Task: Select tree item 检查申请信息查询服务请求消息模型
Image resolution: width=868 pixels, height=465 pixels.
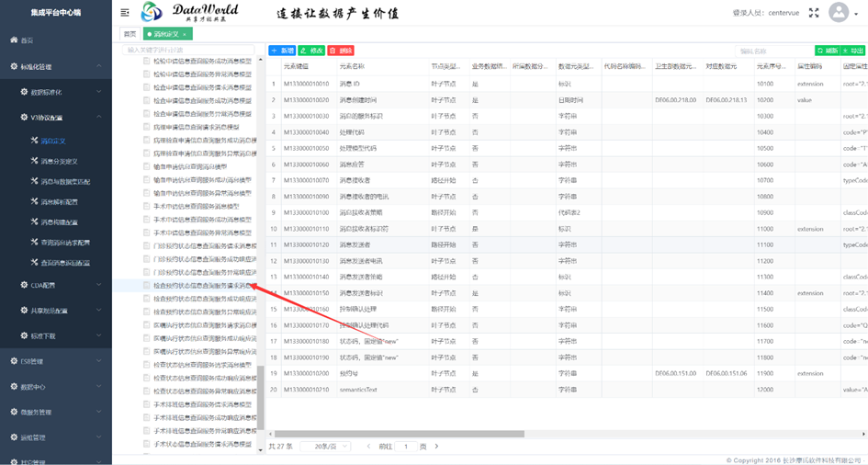Action: (202, 87)
